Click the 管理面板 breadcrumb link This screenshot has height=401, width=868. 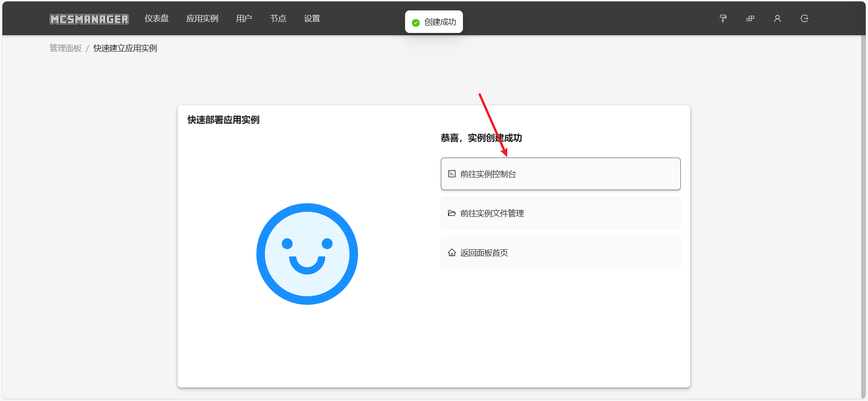pyautogui.click(x=66, y=48)
